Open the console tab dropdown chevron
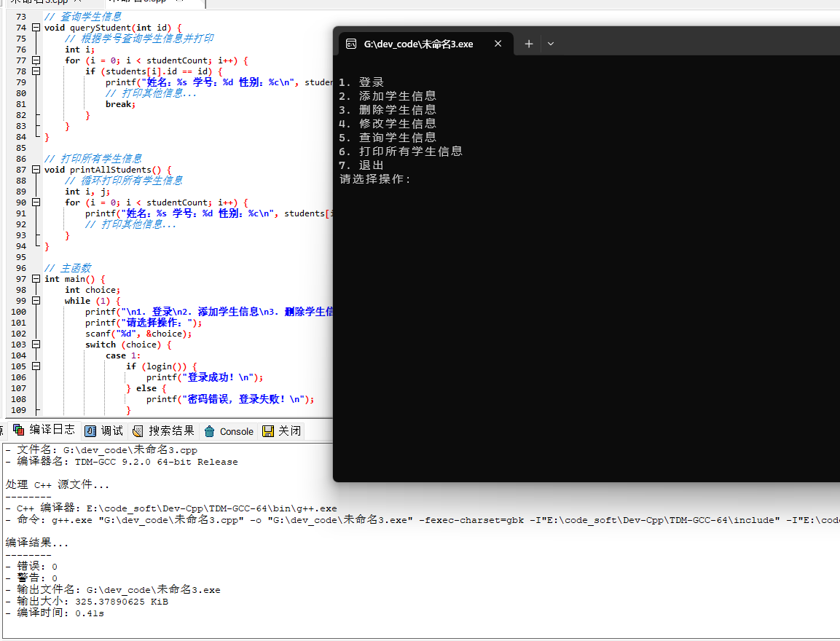Screen dimensions: 840x641 (550, 44)
